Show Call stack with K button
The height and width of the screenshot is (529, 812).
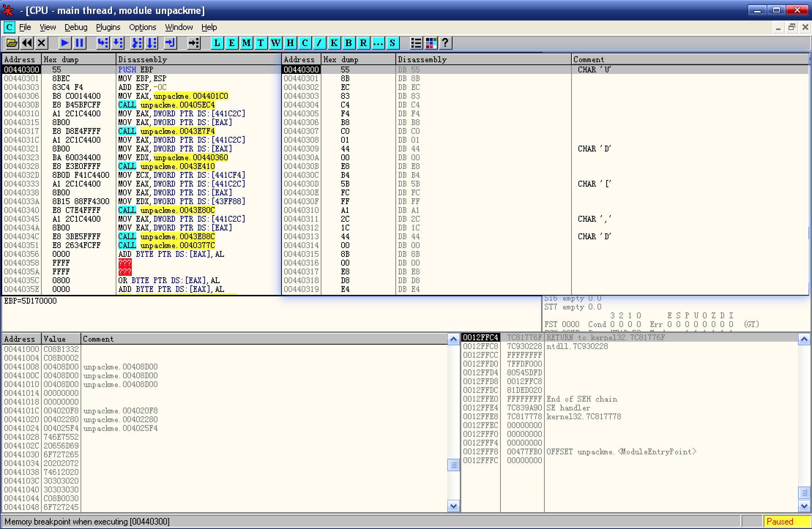tap(334, 43)
